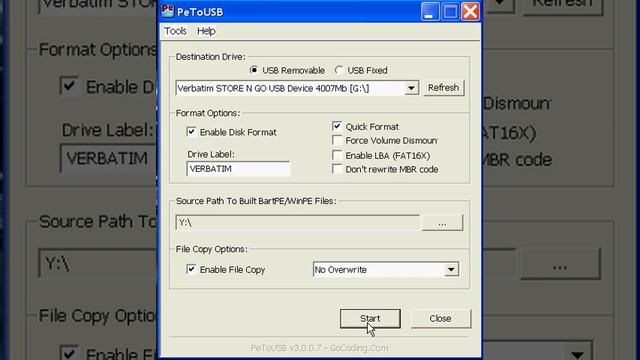Click the PeToUSB title bar app icon
This screenshot has width=640, height=360.
point(167,11)
